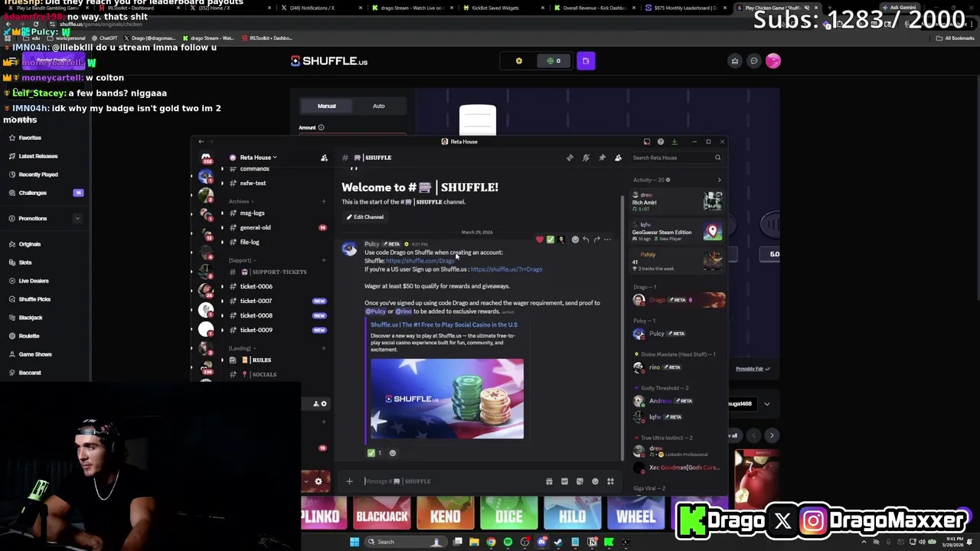Reply to Pulcy's message arrow icon
The width and height of the screenshot is (980, 551).
pos(586,240)
